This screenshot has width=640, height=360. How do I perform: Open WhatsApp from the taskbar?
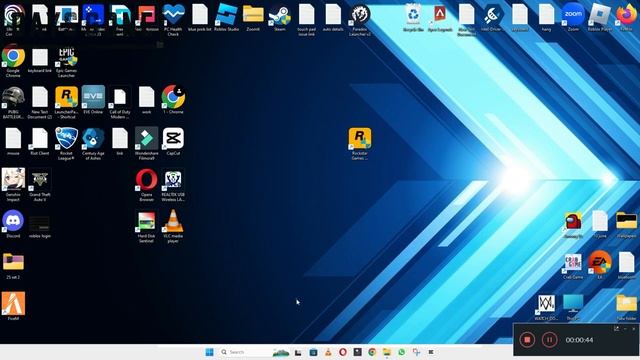[x=402, y=352]
